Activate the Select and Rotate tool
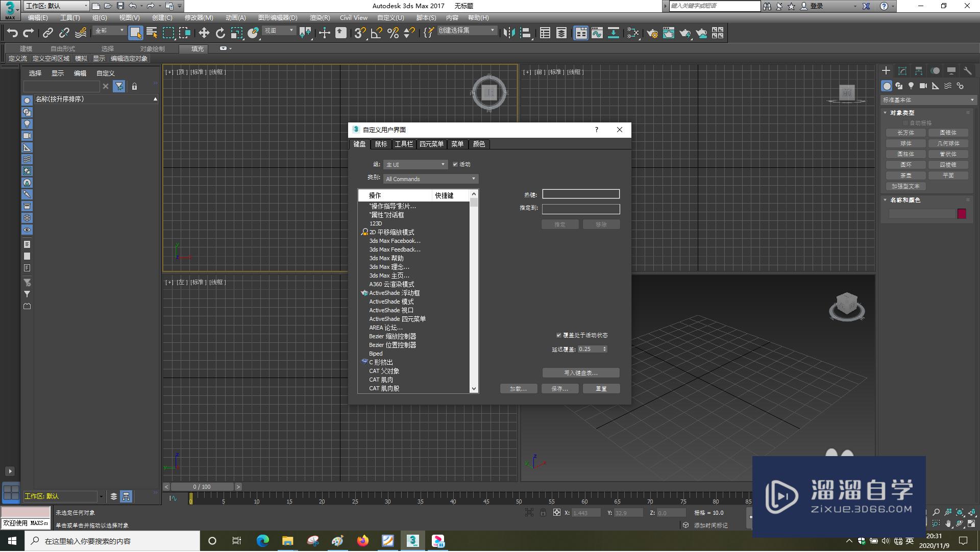980x552 pixels. coord(220,33)
